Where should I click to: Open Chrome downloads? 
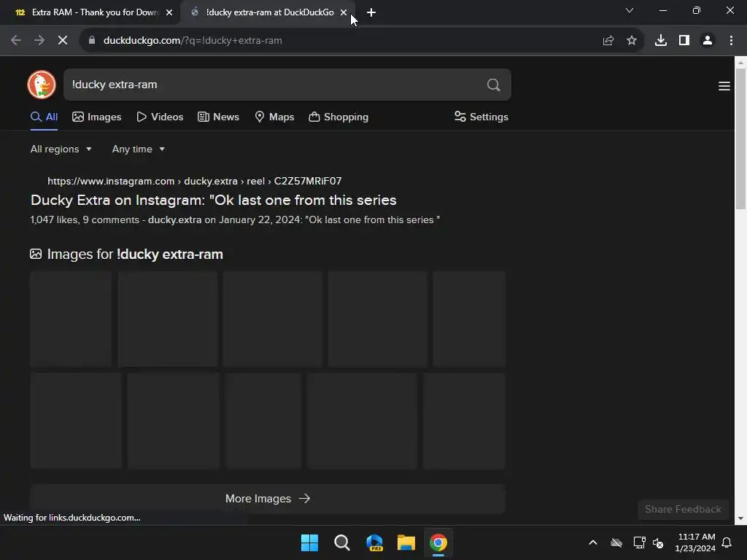(661, 41)
